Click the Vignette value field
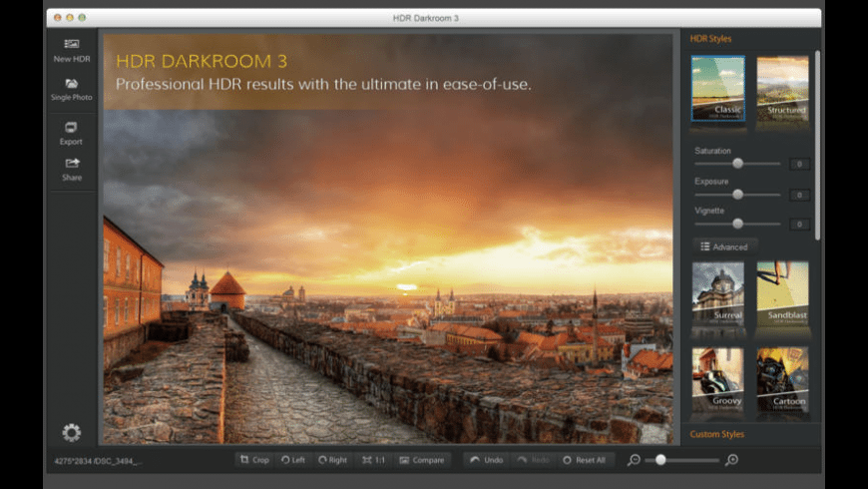The height and width of the screenshot is (489, 868). coord(799,225)
